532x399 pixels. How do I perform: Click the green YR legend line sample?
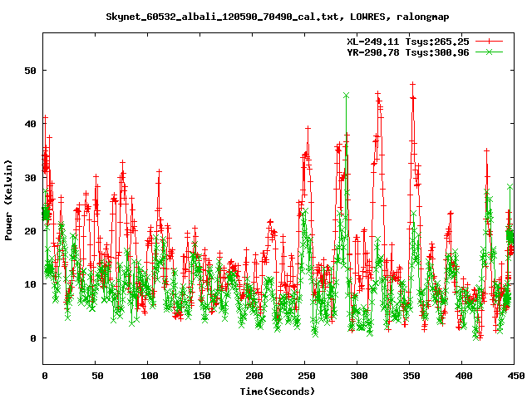tap(489, 52)
